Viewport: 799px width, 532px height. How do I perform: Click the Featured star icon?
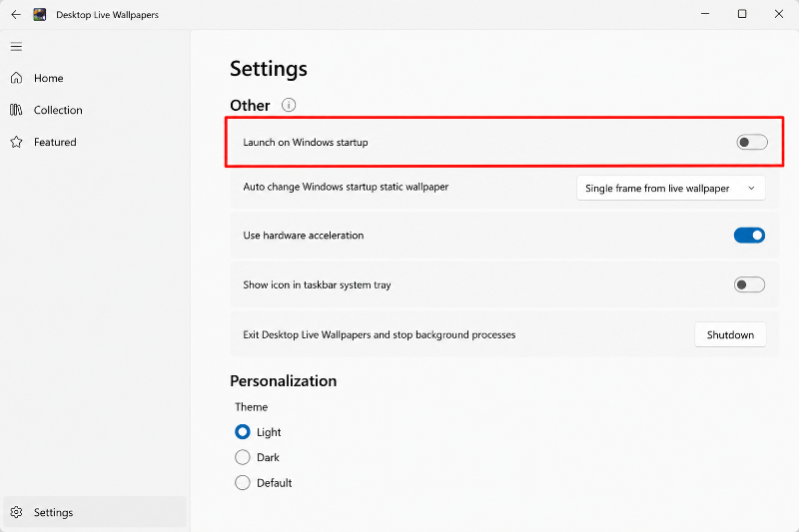tap(16, 142)
